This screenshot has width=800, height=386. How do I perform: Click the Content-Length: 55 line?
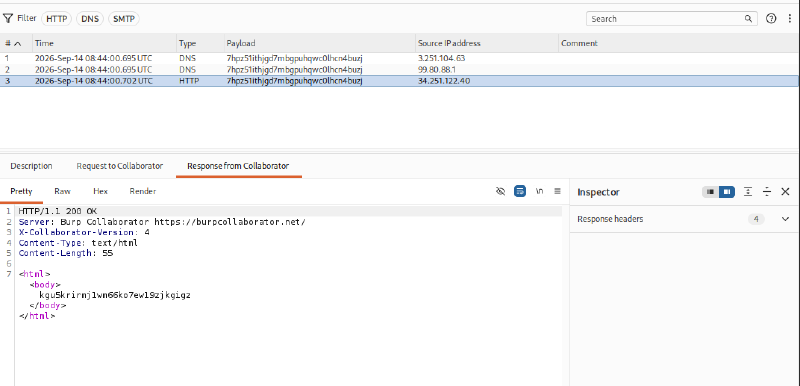66,253
